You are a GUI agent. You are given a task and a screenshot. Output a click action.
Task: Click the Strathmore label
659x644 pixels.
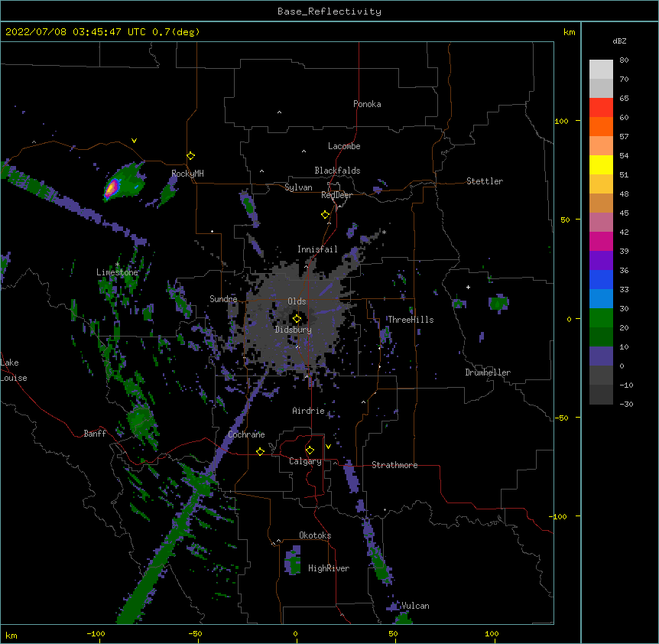point(394,465)
